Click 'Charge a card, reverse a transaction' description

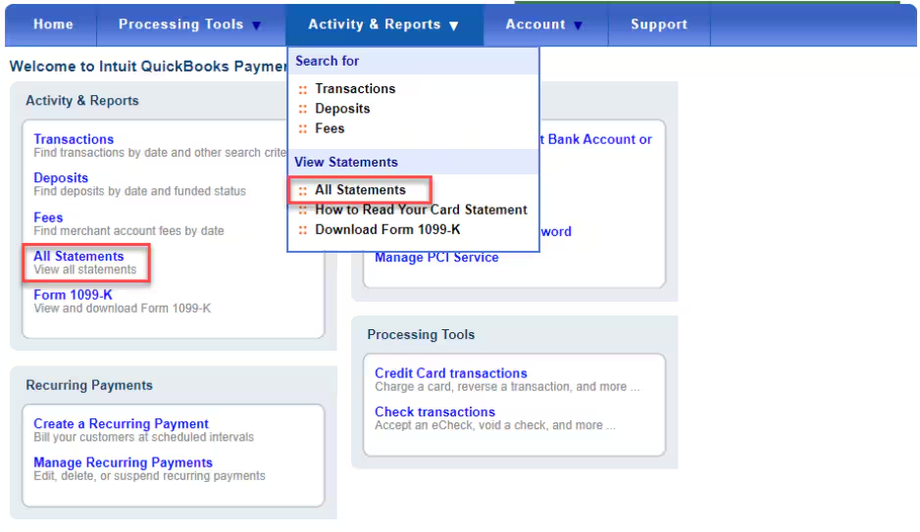[507, 387]
